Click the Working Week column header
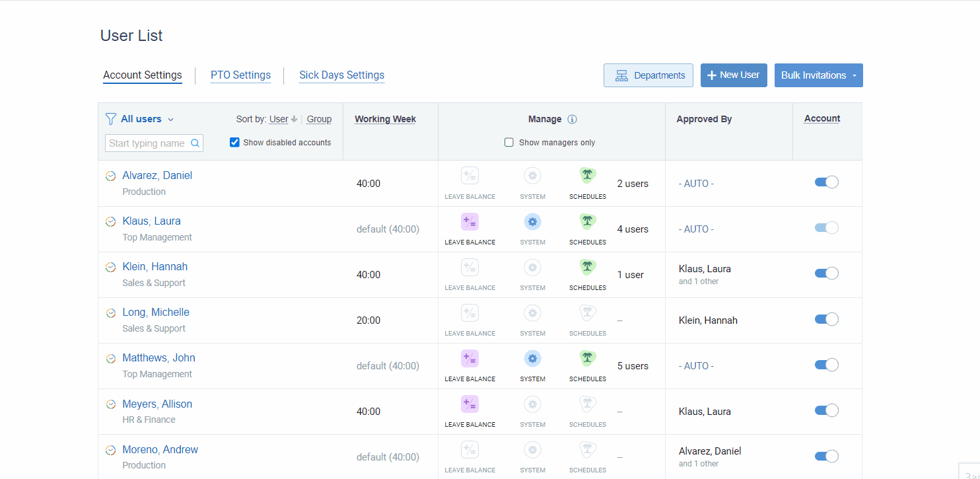The image size is (980, 479). tap(386, 120)
